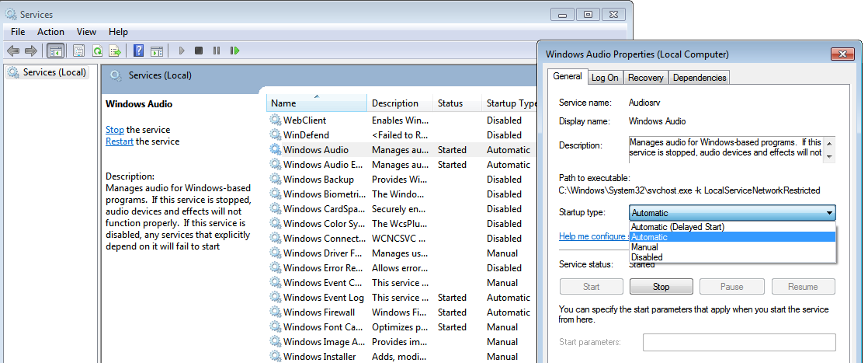Click the 'Stop the service' link

pos(115,130)
